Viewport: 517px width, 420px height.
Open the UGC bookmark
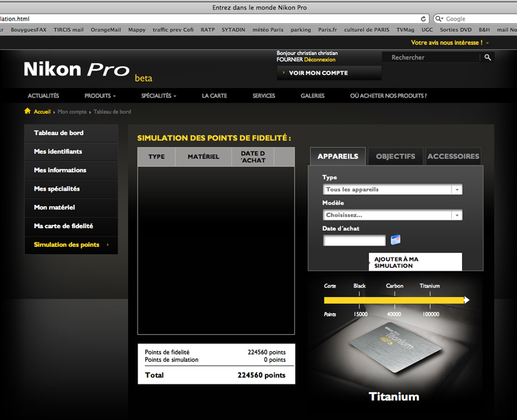click(427, 30)
